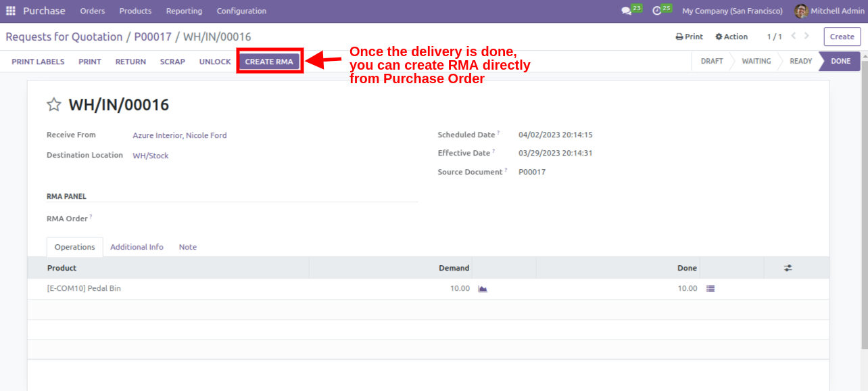This screenshot has height=391, width=868.
Task: Open the Print dropdown in header
Action: click(690, 37)
